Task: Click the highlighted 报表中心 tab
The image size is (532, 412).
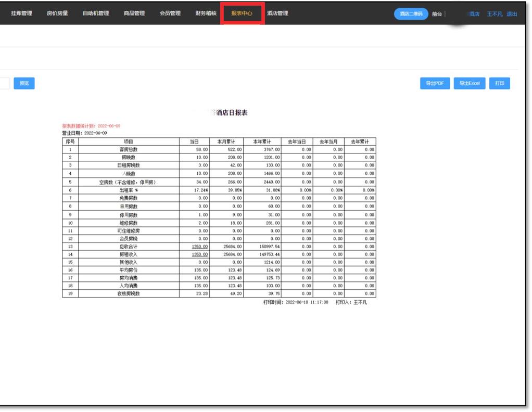Action: 242,14
